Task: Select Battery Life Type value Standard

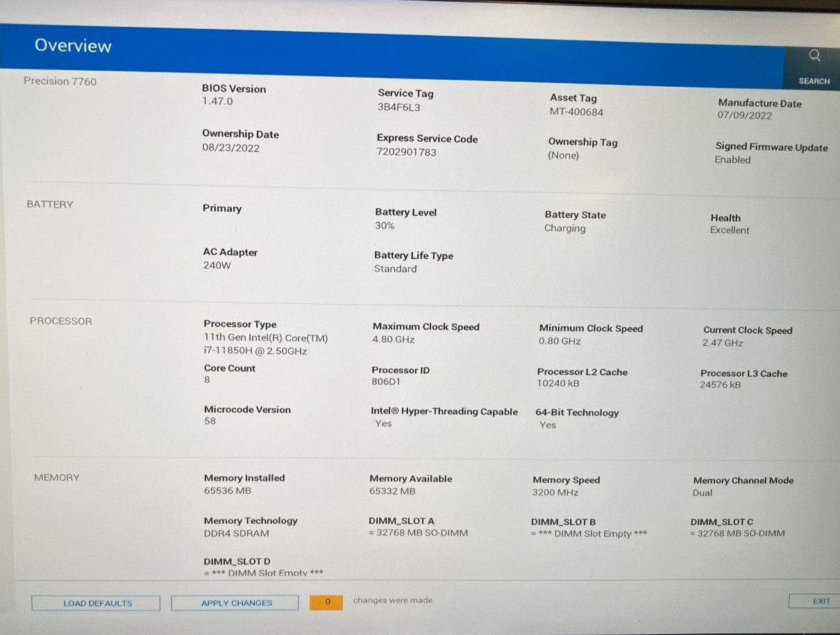Action: click(x=395, y=269)
